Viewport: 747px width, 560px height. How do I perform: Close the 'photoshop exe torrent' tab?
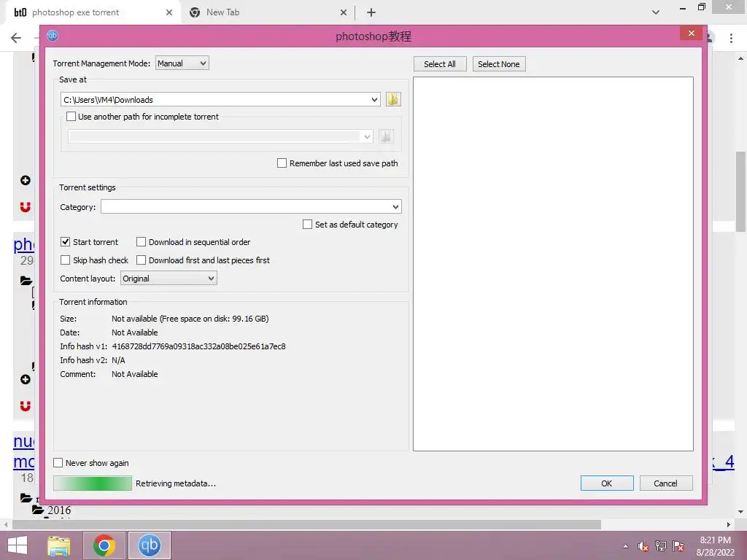pyautogui.click(x=169, y=12)
